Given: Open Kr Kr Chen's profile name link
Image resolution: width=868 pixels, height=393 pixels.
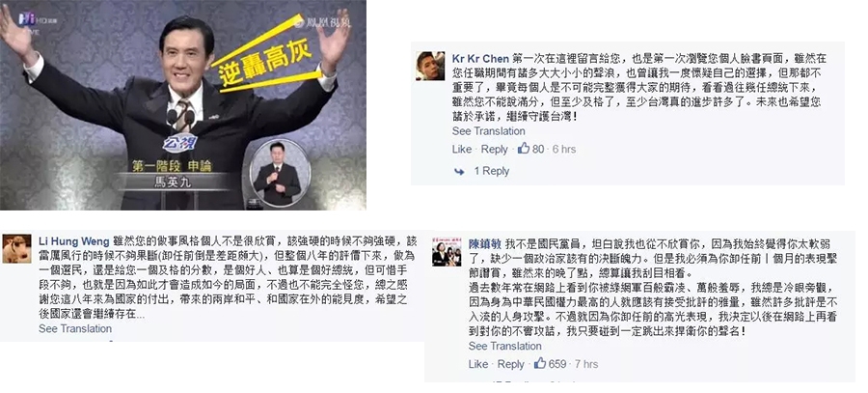Looking at the screenshot, I should [x=480, y=59].
